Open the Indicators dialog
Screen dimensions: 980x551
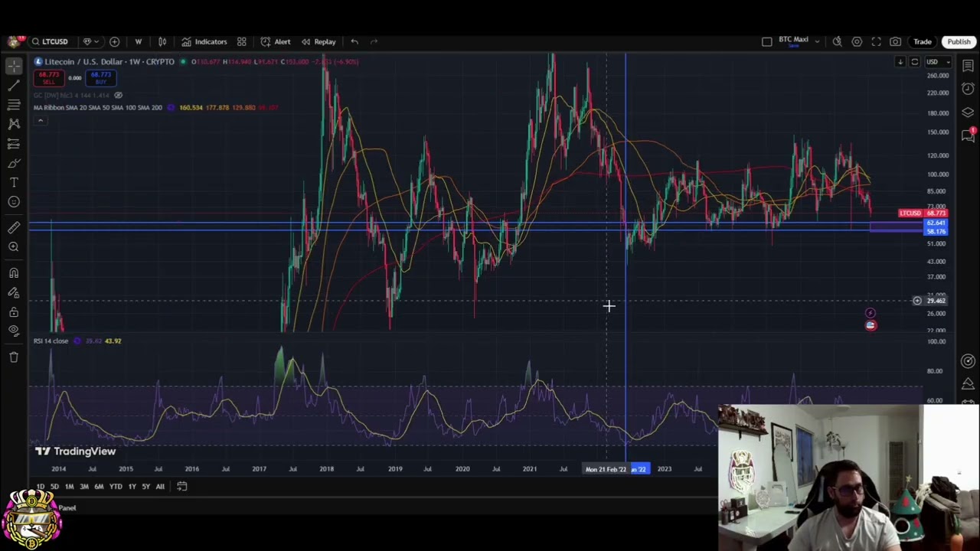[204, 41]
